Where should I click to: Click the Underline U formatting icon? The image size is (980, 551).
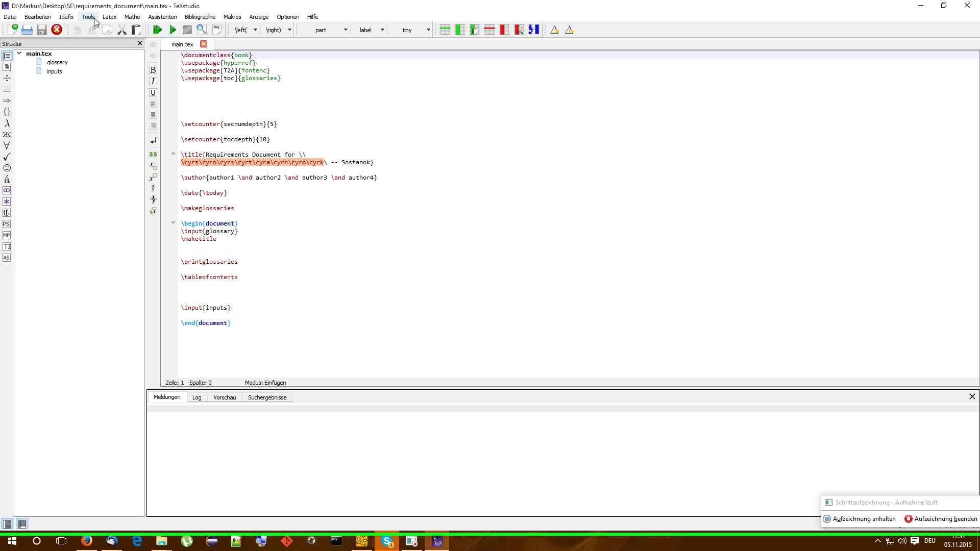click(x=153, y=92)
